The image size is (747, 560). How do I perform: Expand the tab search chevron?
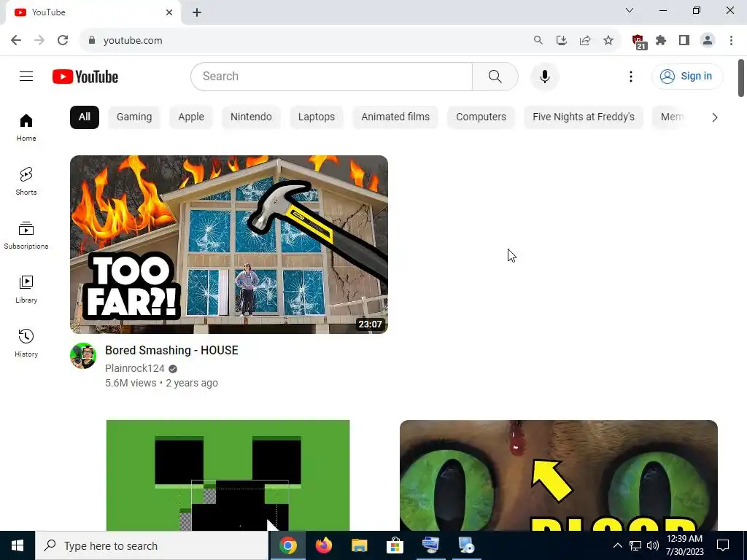pyautogui.click(x=630, y=10)
